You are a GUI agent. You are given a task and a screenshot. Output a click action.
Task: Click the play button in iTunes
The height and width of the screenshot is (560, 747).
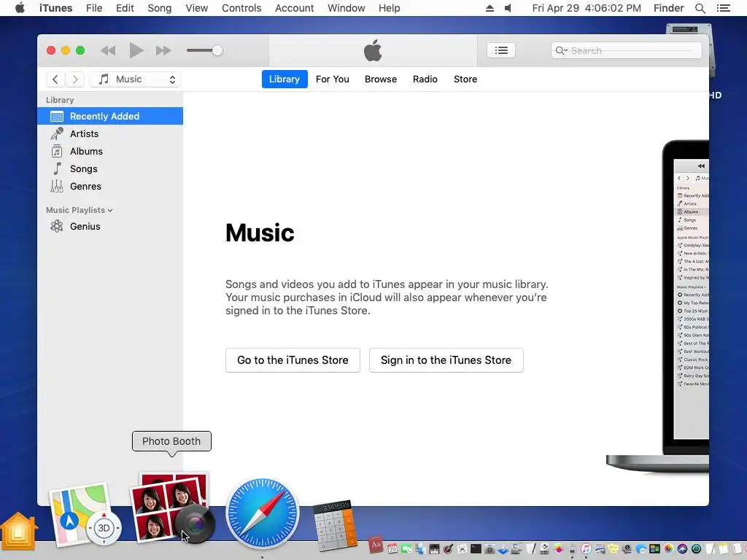(136, 50)
